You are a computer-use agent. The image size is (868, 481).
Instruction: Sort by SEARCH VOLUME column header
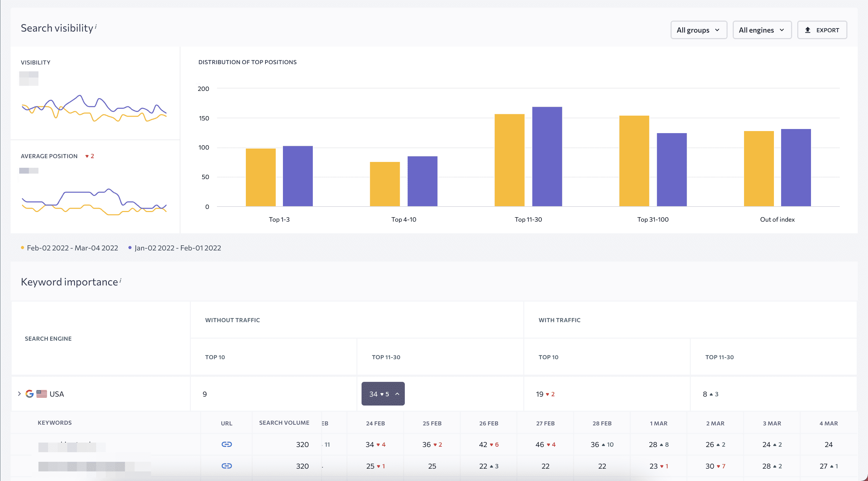[x=284, y=423]
